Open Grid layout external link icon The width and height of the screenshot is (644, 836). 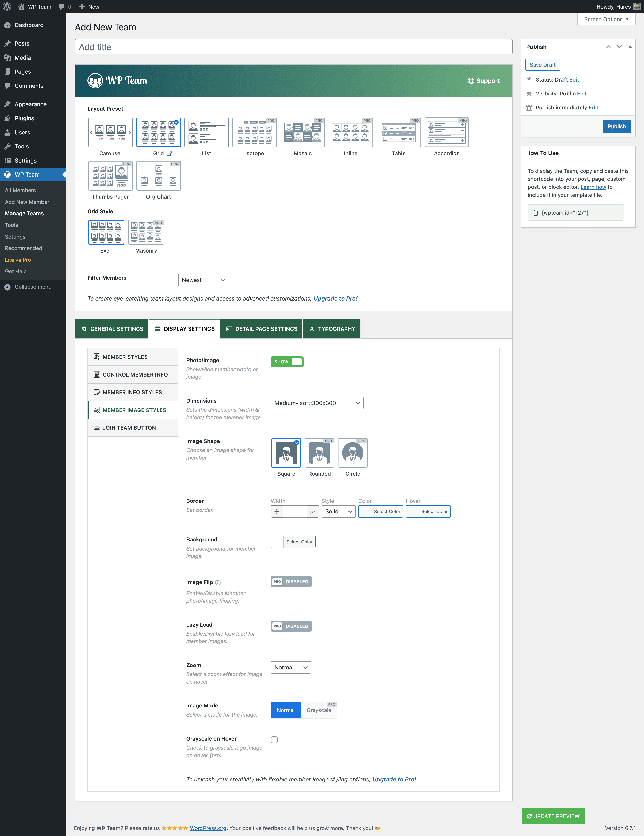pos(169,153)
